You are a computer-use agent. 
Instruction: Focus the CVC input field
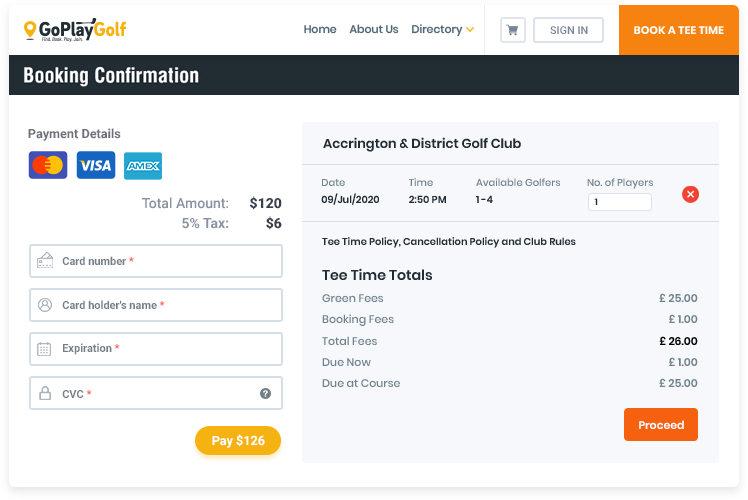tap(156, 393)
